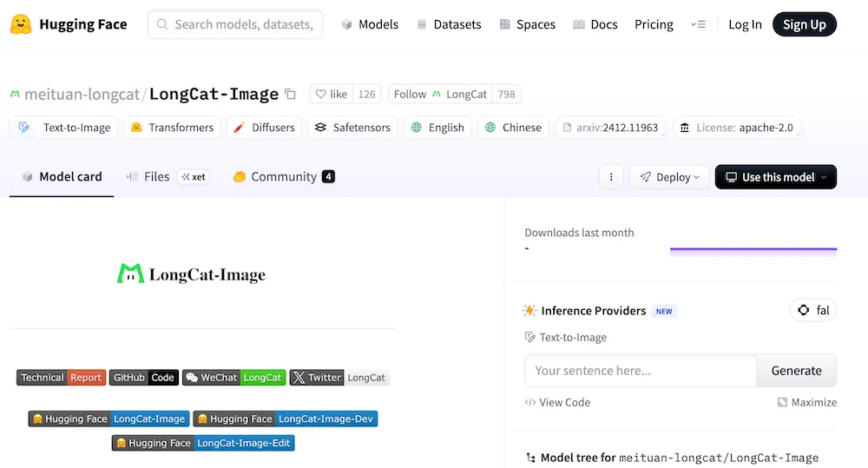Click the fal inference provider icon
This screenshot has height=468, width=868.
[803, 311]
